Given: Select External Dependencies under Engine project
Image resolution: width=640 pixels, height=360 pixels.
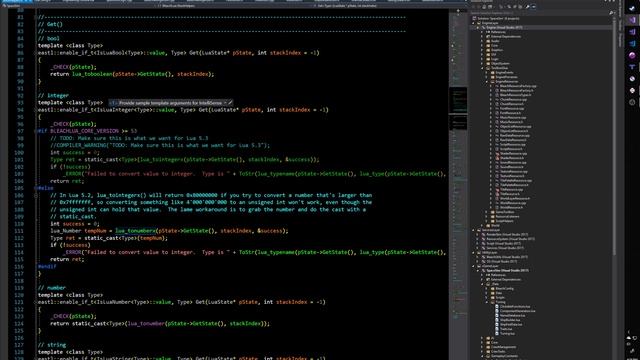Looking at the screenshot, I should (x=506, y=36).
